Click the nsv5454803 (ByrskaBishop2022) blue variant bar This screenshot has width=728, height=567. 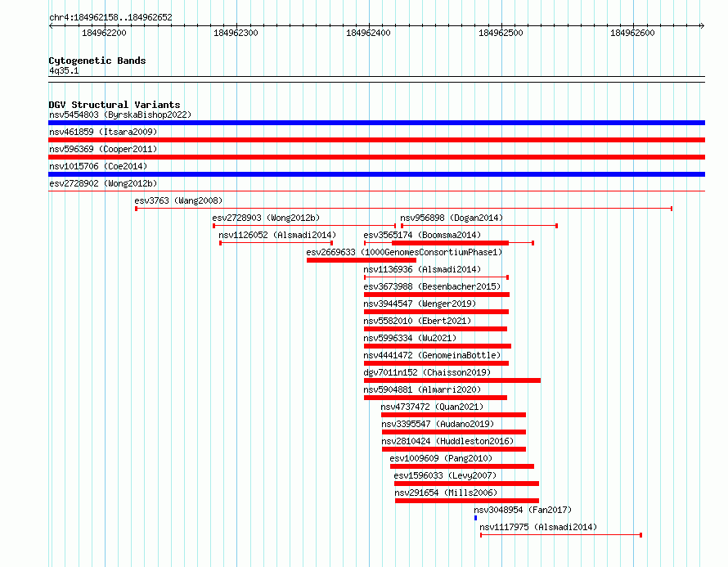(x=376, y=123)
